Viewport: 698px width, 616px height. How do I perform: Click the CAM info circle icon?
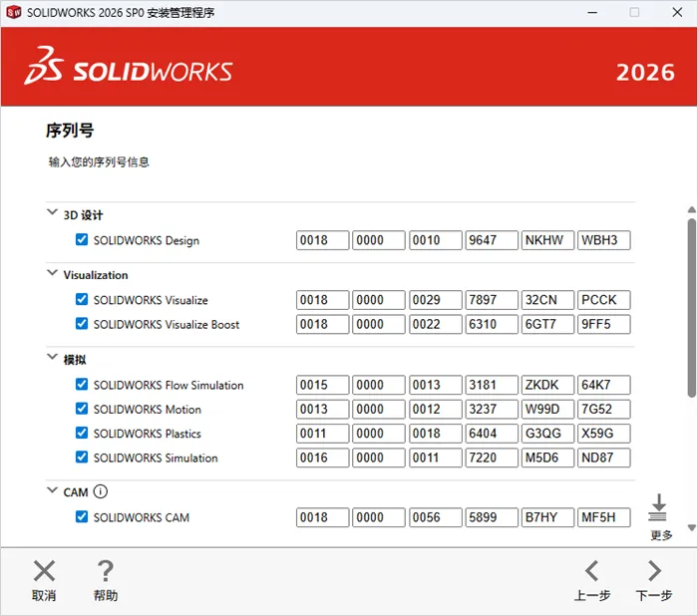[101, 491]
